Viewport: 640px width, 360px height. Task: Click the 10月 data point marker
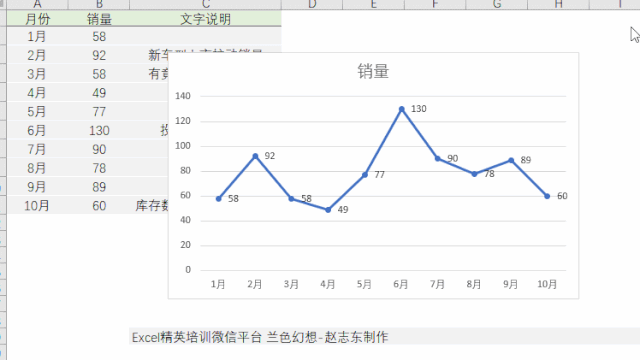coord(547,196)
